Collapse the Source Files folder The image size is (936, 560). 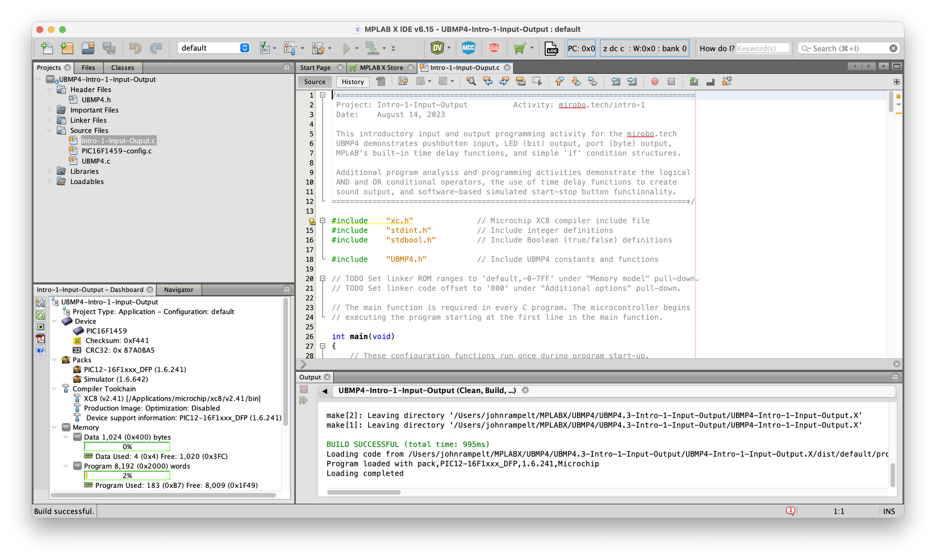coord(49,130)
